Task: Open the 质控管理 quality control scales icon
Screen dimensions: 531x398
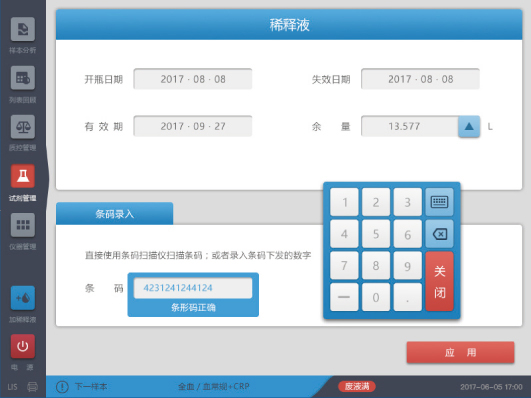Action: [x=23, y=127]
